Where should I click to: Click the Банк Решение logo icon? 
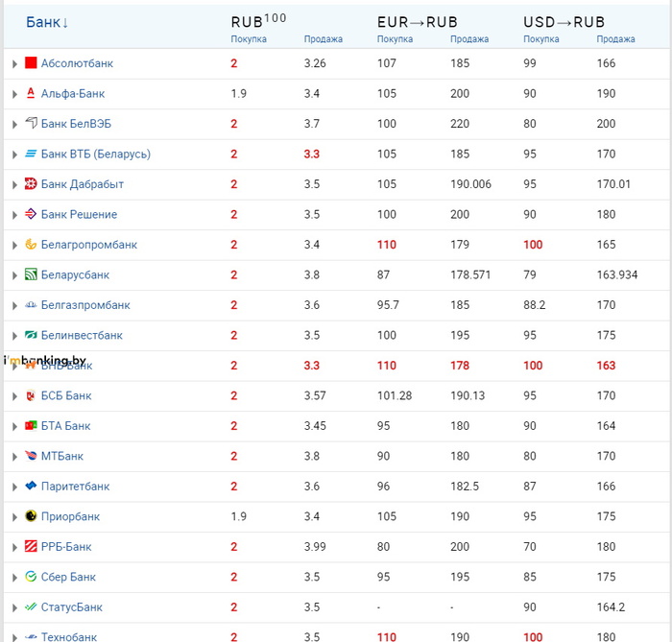[x=31, y=214]
